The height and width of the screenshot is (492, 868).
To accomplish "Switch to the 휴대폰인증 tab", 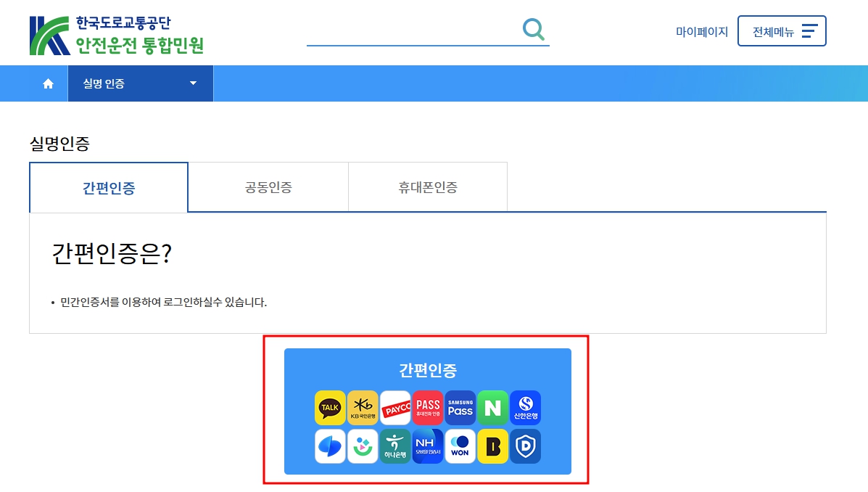I will 428,187.
